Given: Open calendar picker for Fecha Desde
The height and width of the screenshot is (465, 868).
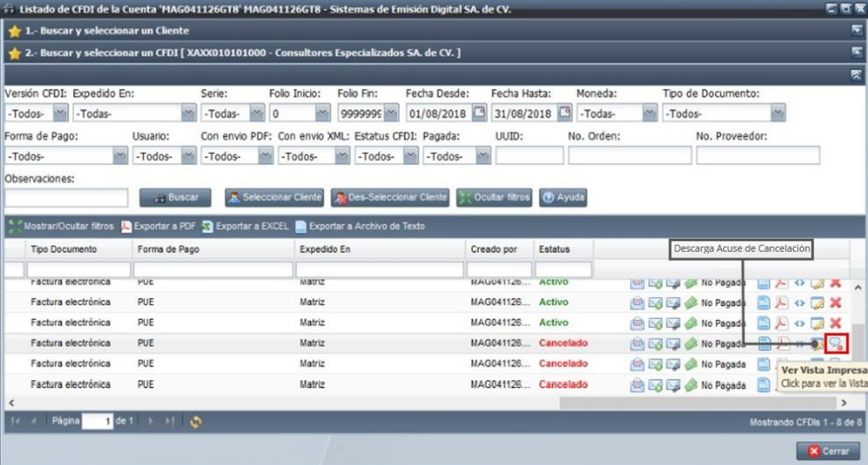Looking at the screenshot, I should tap(480, 113).
